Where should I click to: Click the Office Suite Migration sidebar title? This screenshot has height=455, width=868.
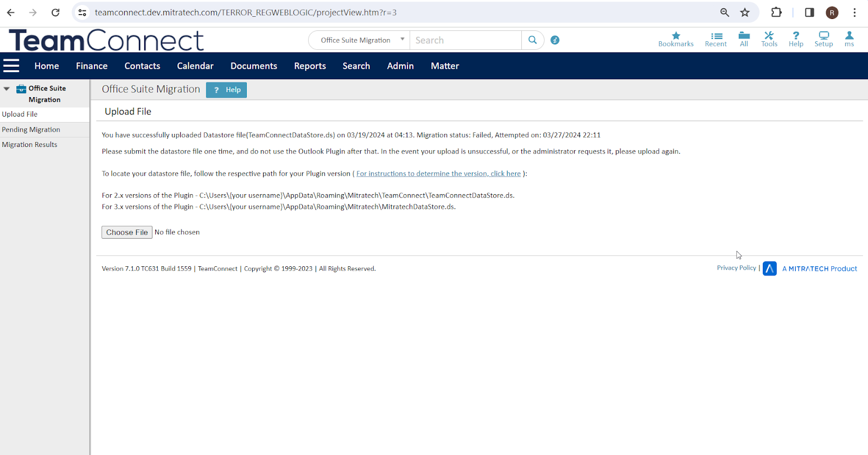(x=47, y=94)
